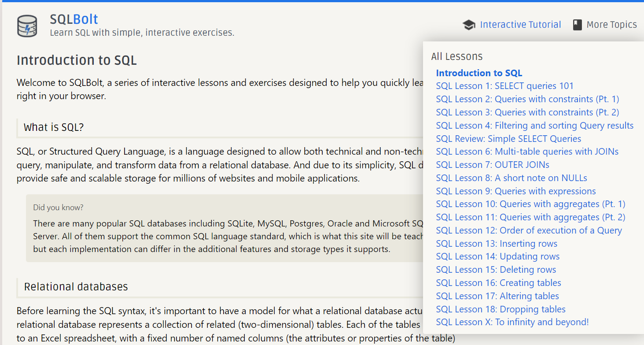Open SQL Review: Simple SELECT Queries
The width and height of the screenshot is (644, 345).
pos(508,139)
